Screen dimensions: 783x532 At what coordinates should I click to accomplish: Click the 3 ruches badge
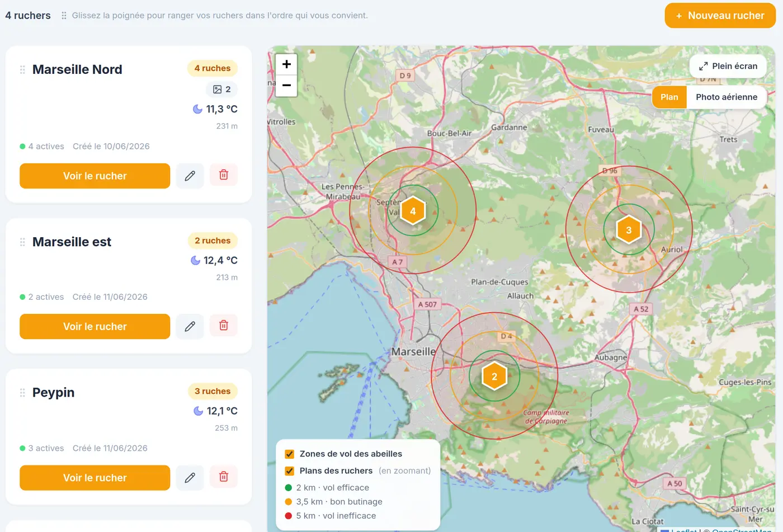[213, 391]
